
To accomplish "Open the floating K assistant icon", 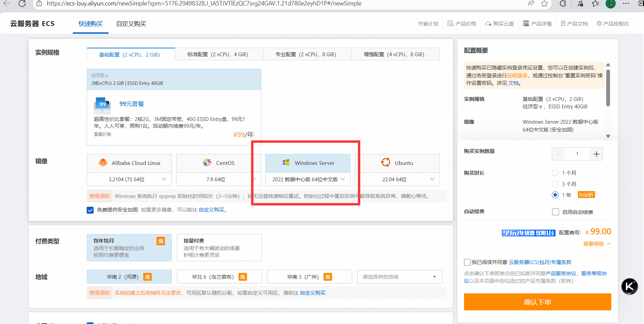I will click(629, 287).
